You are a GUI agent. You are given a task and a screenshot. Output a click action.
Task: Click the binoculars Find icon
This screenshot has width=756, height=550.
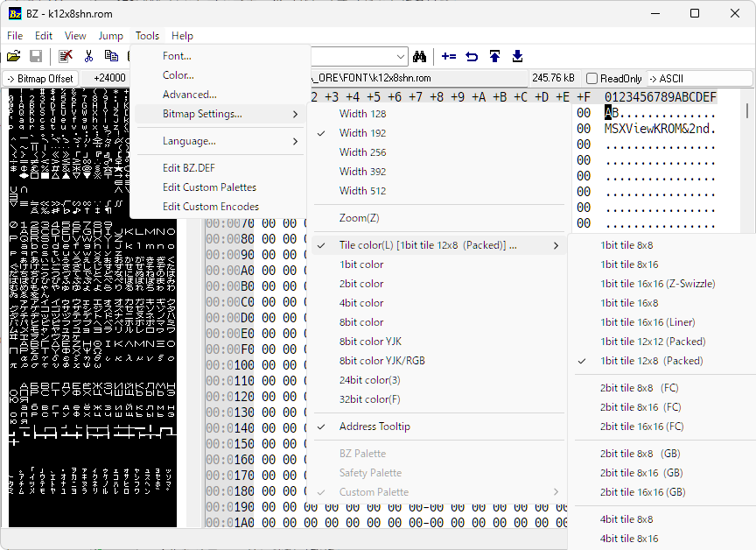(419, 56)
